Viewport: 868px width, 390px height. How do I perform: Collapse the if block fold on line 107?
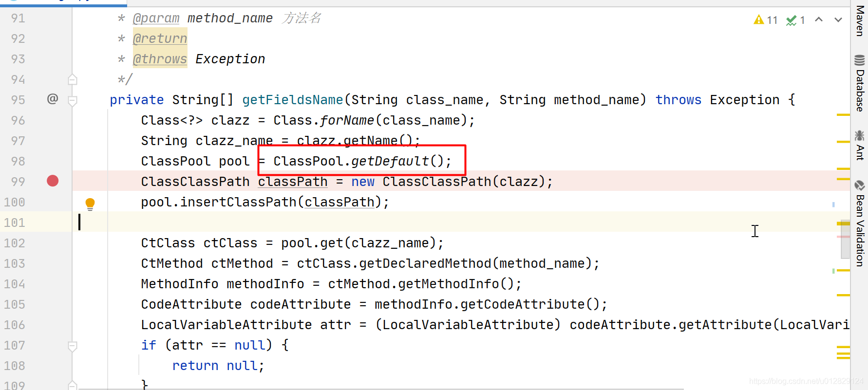(73, 346)
